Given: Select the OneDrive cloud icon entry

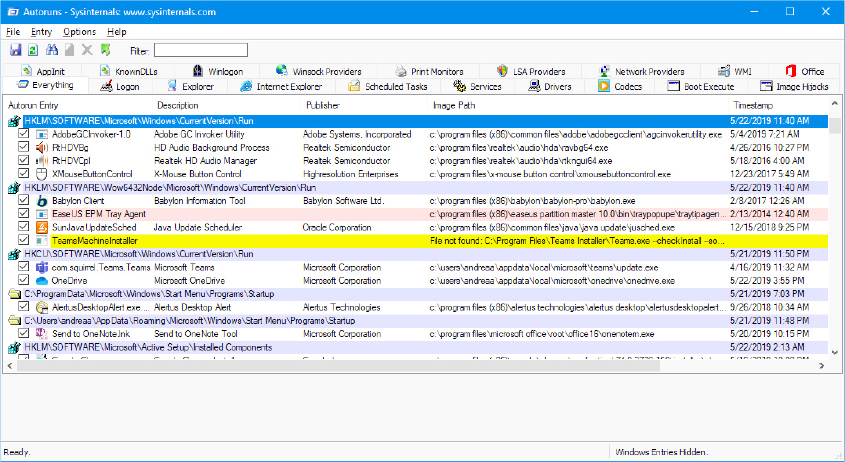Looking at the screenshot, I should 42,281.
